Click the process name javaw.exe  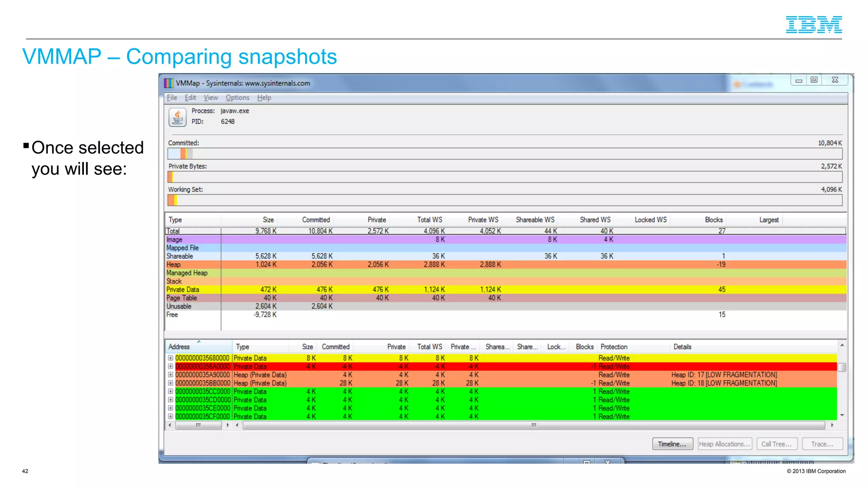tap(235, 111)
